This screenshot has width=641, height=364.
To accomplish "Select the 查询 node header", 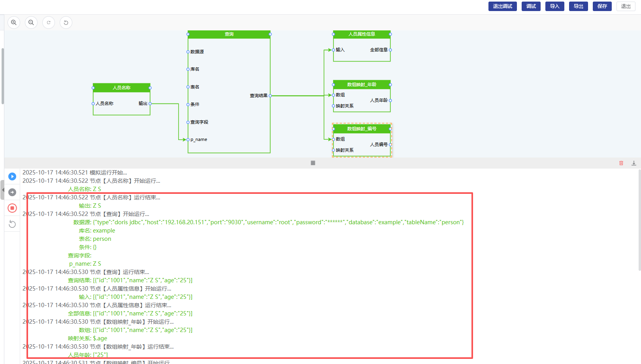I will (x=229, y=34).
